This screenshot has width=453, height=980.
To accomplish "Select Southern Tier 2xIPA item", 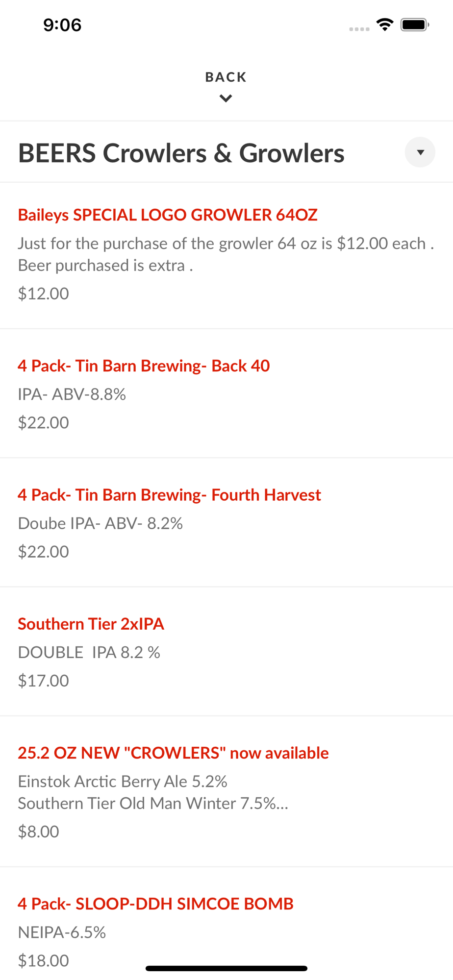I will pos(226,651).
